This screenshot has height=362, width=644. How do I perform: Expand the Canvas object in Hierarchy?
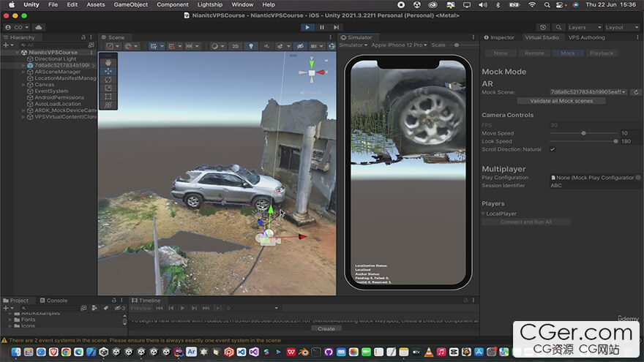23,85
